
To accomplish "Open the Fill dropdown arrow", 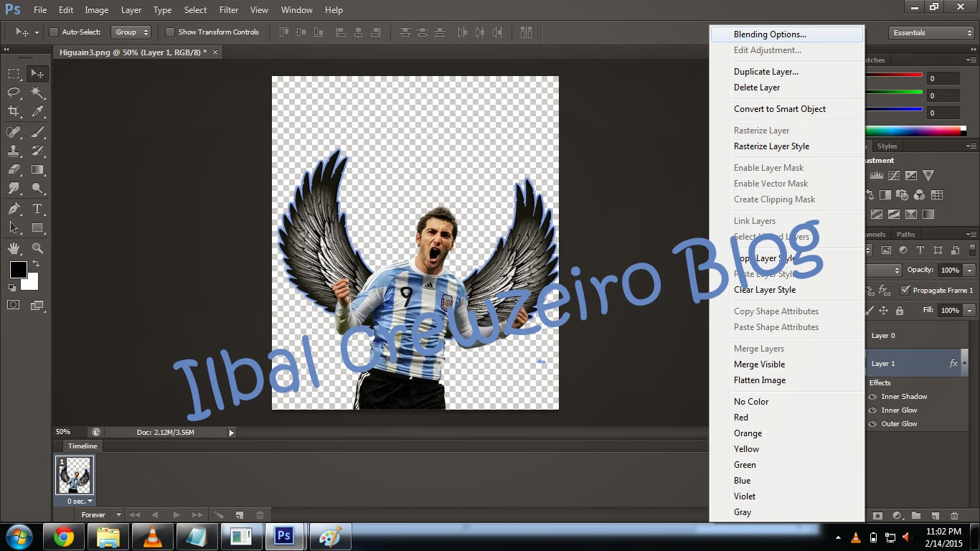I will tap(970, 311).
